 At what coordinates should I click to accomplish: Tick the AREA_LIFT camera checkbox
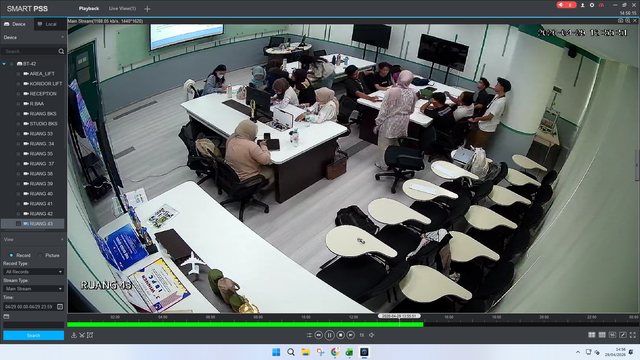coord(18,74)
